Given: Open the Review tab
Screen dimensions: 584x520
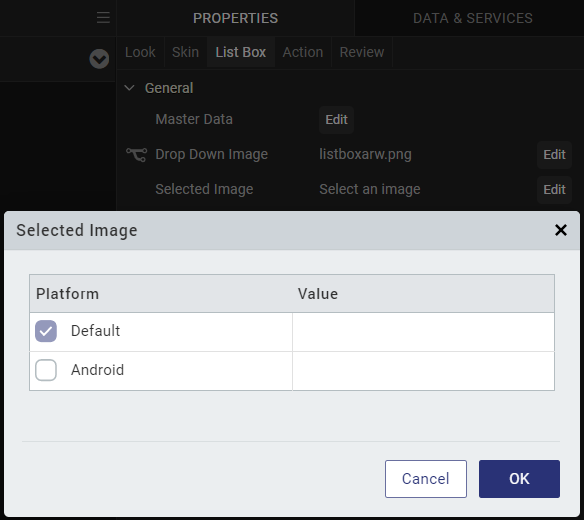Looking at the screenshot, I should point(362,52).
